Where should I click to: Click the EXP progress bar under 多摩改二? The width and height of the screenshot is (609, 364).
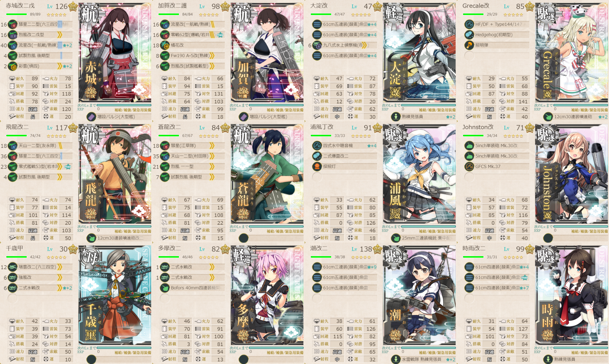[x=276, y=348]
